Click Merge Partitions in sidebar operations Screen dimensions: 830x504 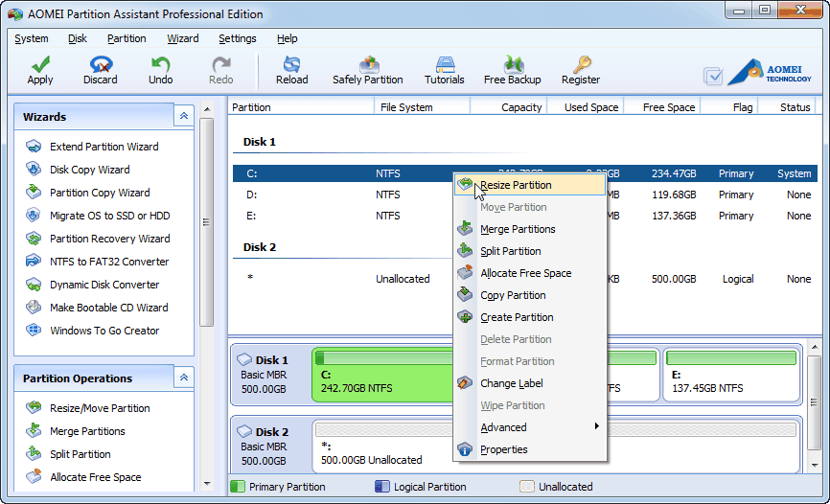tap(76, 431)
